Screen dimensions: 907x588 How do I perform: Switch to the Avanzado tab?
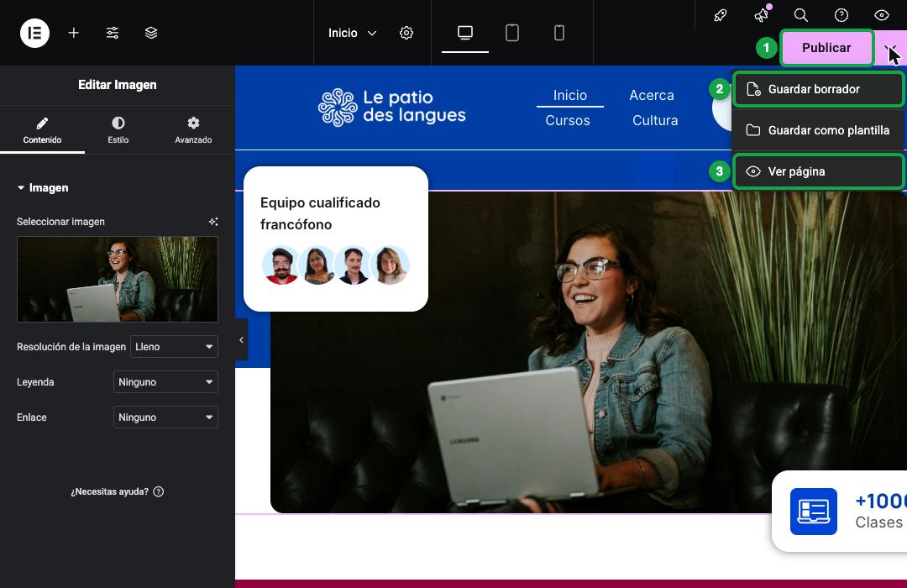(x=193, y=130)
